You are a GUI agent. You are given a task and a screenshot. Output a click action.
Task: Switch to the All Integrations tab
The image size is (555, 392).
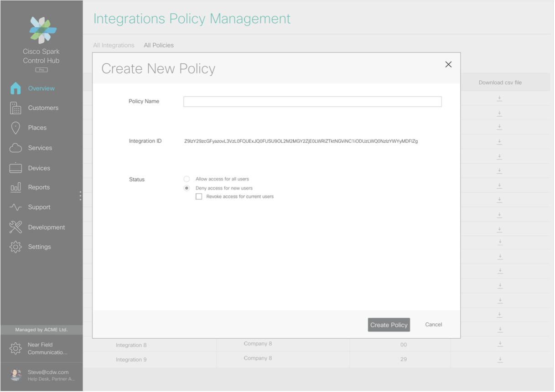[114, 45]
